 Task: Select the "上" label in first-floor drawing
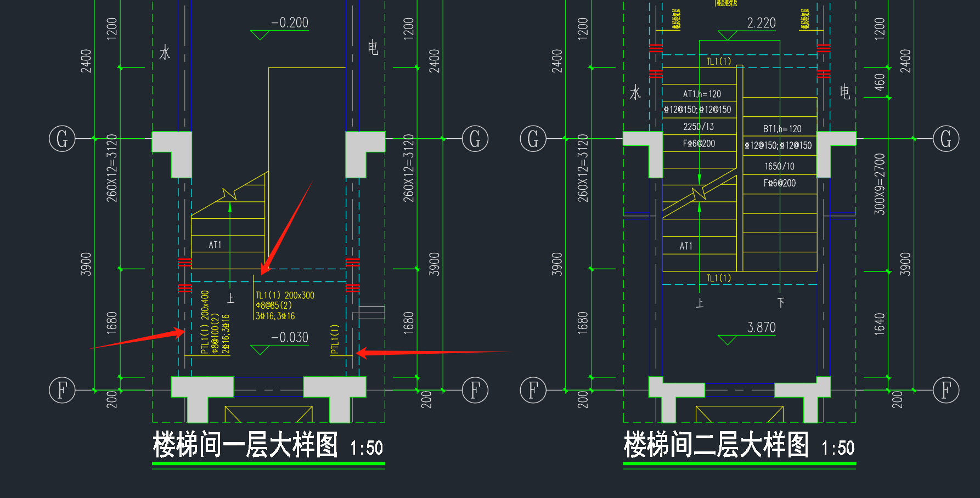(x=231, y=298)
